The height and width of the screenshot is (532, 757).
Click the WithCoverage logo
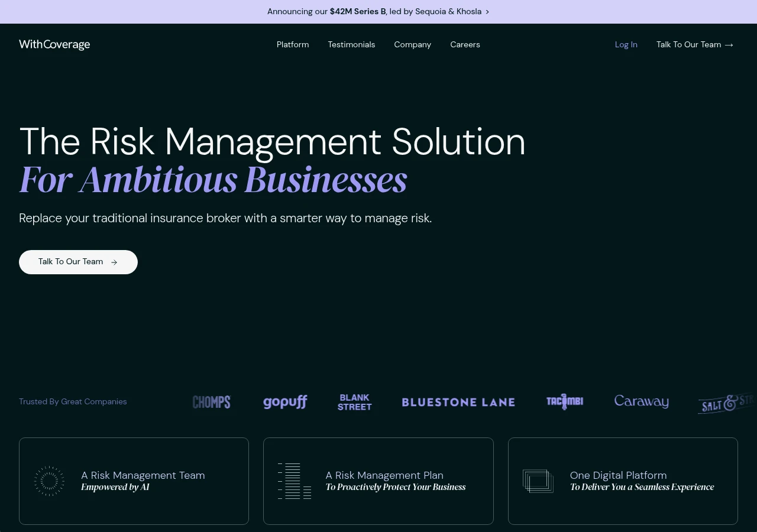pyautogui.click(x=54, y=44)
